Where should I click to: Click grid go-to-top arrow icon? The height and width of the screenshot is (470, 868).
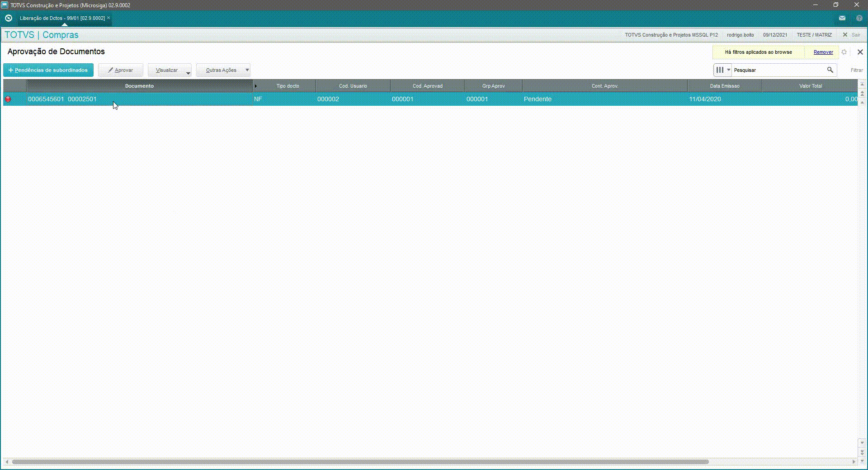pyautogui.click(x=862, y=84)
